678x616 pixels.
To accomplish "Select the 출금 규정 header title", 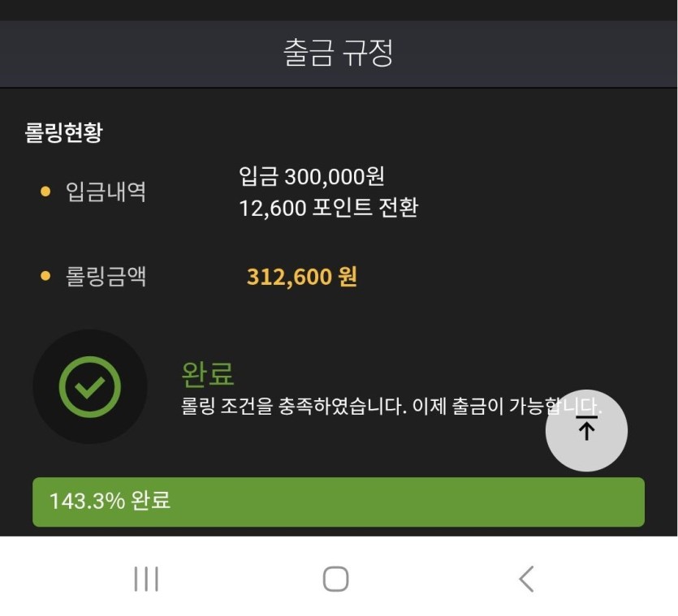I will (339, 54).
